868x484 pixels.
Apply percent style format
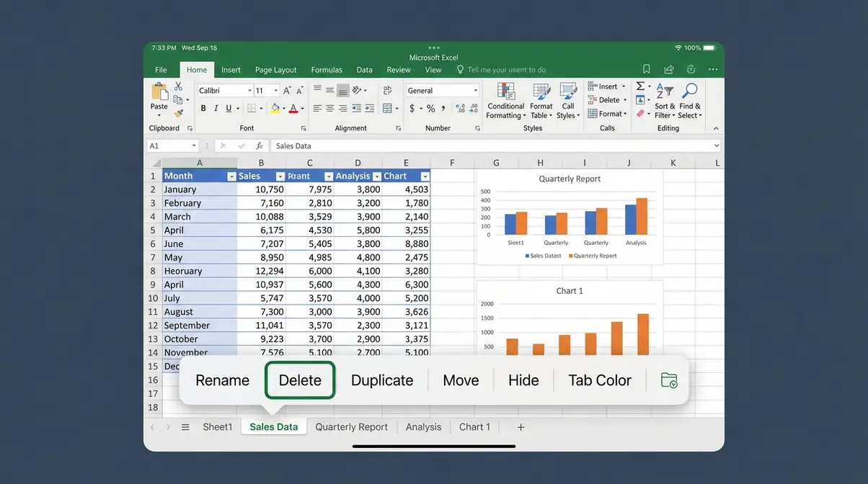430,108
